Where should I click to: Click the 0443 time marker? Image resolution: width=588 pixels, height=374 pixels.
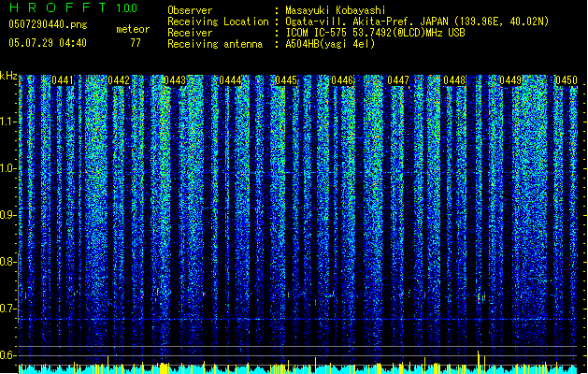(175, 80)
